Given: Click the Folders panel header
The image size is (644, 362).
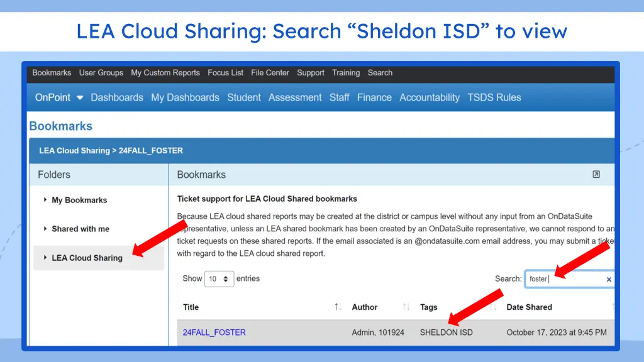Looking at the screenshot, I should pyautogui.click(x=54, y=175).
